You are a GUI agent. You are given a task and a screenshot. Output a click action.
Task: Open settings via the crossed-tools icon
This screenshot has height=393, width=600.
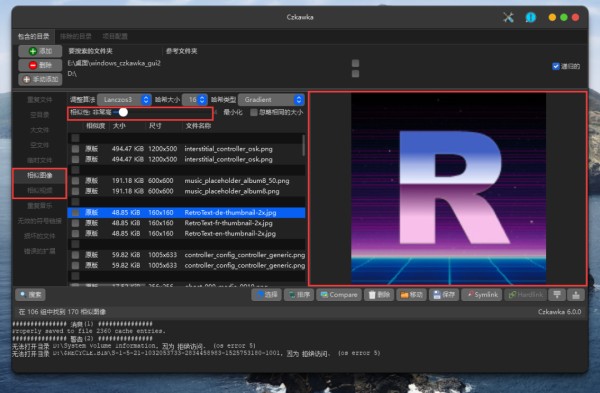[508, 17]
